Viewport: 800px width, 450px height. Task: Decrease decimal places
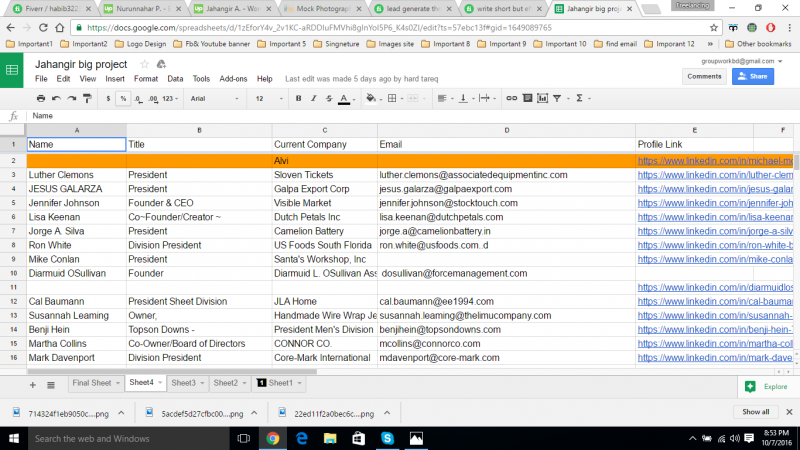138,98
